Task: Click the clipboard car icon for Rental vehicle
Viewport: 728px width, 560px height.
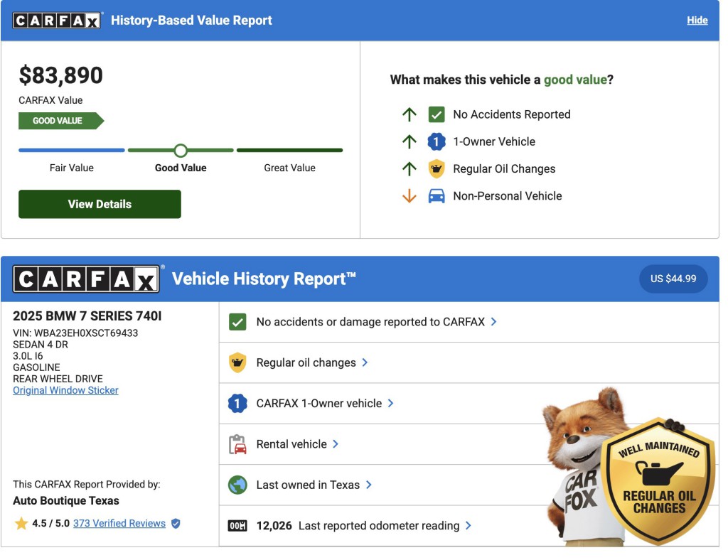Action: click(x=237, y=444)
